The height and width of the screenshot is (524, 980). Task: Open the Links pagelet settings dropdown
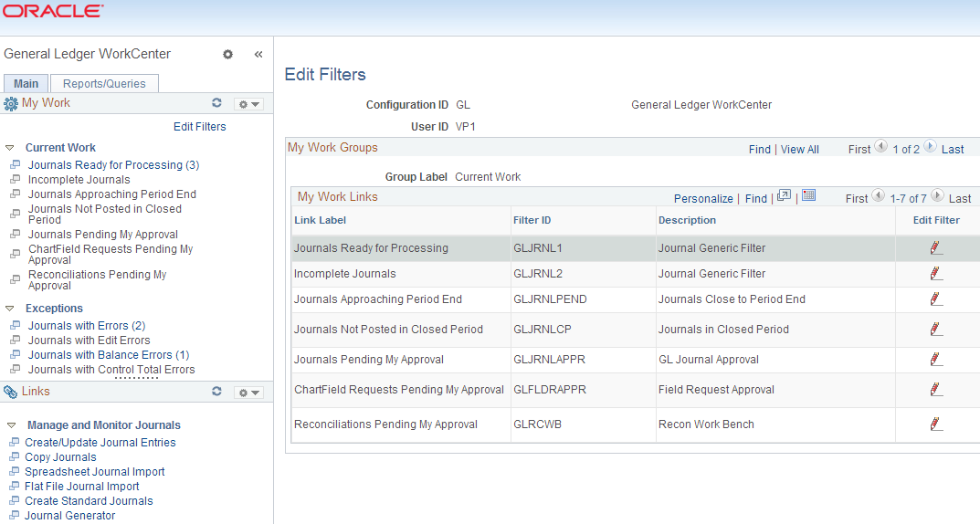[x=248, y=393]
